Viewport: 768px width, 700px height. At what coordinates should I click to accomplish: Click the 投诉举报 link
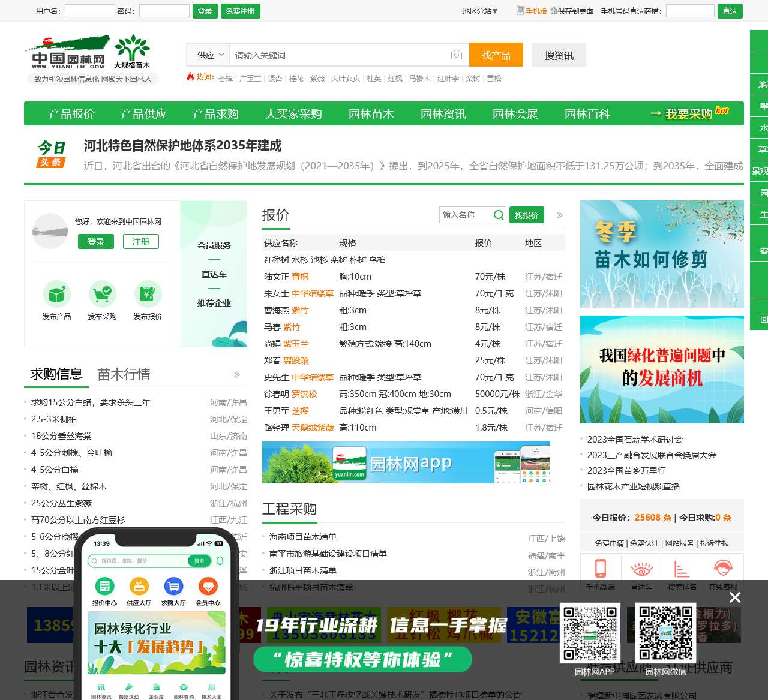click(x=715, y=543)
